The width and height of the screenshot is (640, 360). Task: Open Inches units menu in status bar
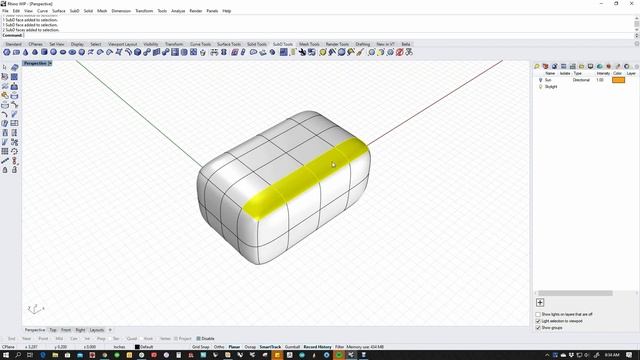coord(119,347)
